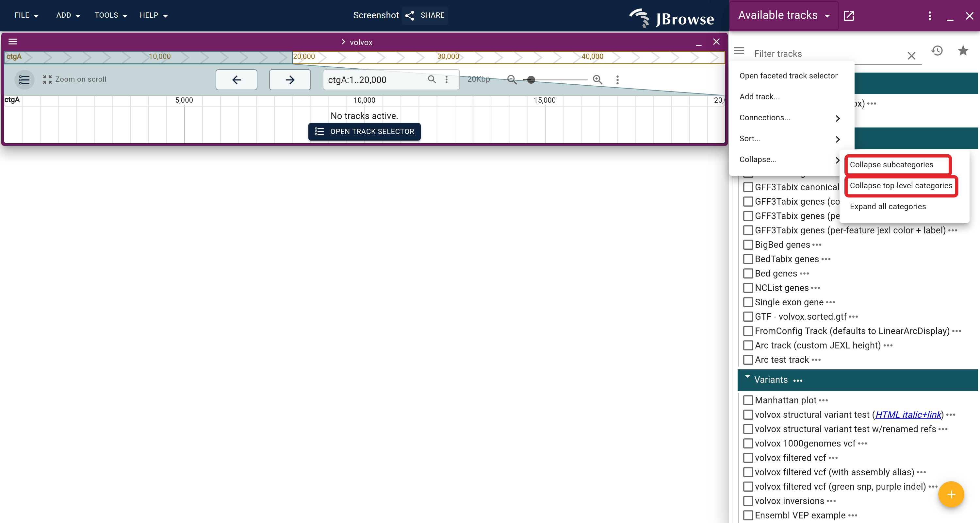This screenshot has width=980, height=523.
Task: Open the view hamburger menu in volvox view
Action: pos(13,42)
